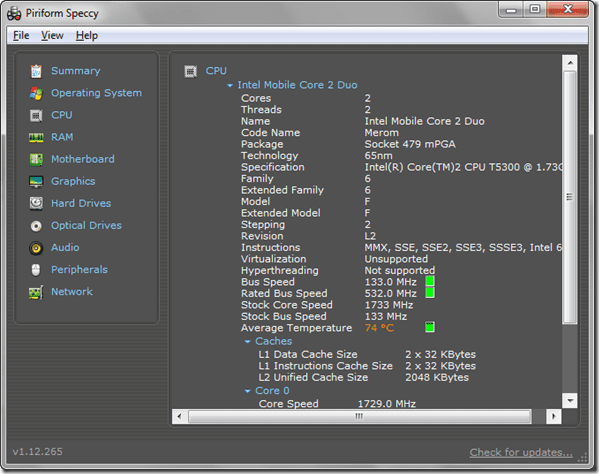Click green tray indicator next to Rated Bus Speed
This screenshot has width=599, height=474.
(x=430, y=293)
